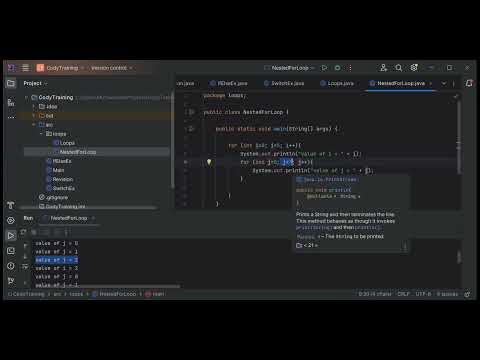
Task: Show hidden editor tabs dropdown
Action: coord(444,83)
